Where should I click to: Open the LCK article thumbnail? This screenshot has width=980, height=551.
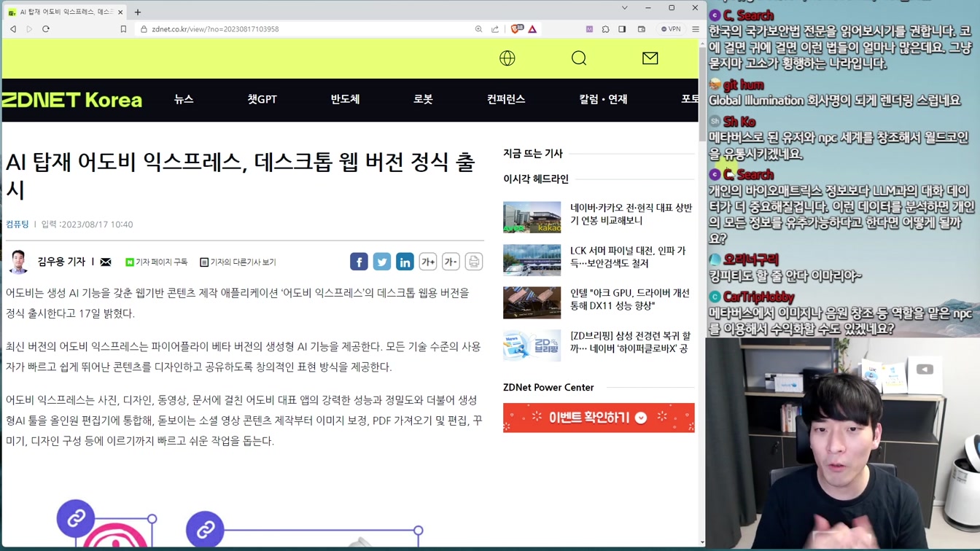point(532,259)
